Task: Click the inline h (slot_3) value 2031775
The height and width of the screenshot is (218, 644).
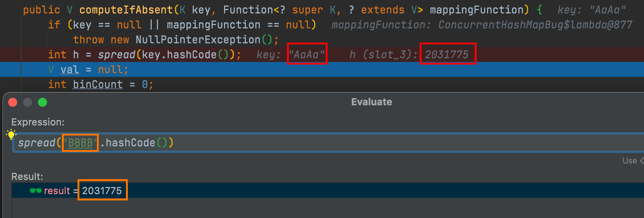Action: coord(446,55)
